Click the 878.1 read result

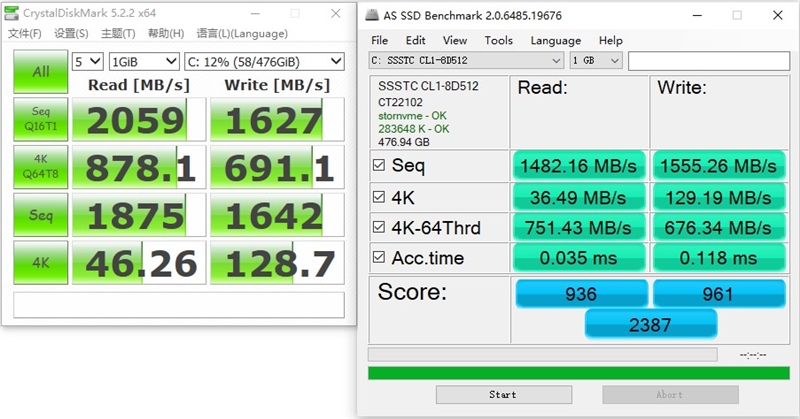tap(139, 167)
